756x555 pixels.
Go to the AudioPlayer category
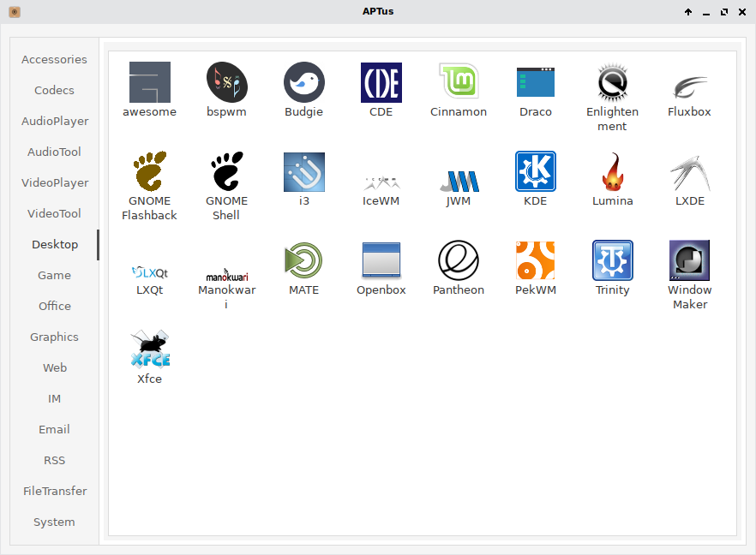pos(55,121)
